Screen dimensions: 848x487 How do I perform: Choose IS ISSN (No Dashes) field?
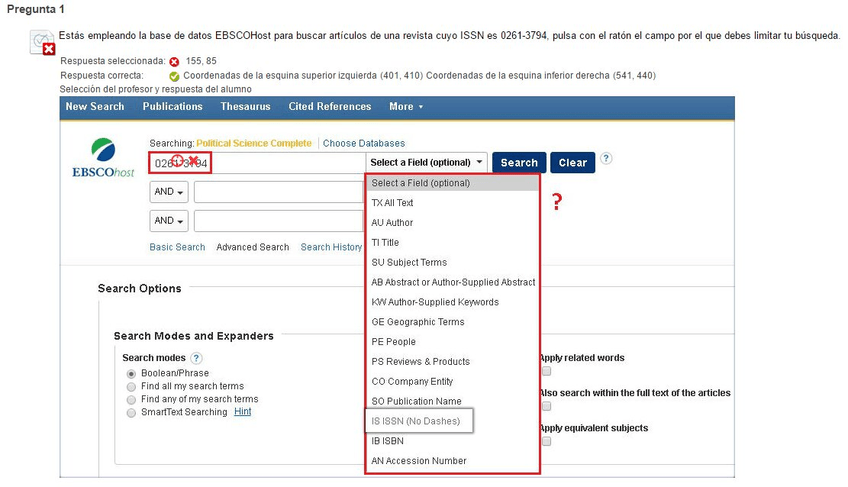420,421
